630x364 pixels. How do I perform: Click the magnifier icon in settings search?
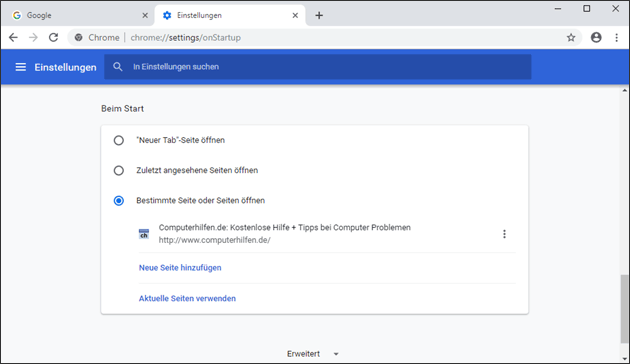pos(117,67)
